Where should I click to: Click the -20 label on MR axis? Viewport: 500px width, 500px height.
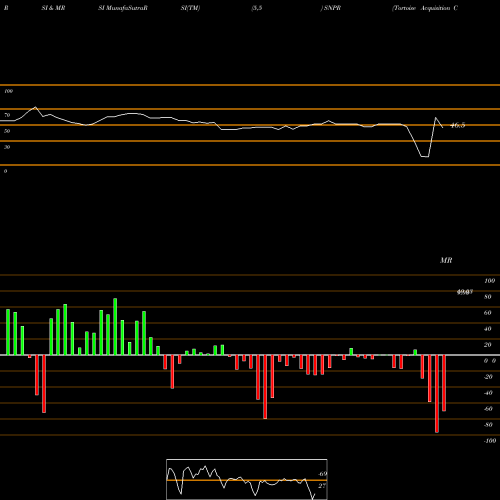click(x=488, y=377)
